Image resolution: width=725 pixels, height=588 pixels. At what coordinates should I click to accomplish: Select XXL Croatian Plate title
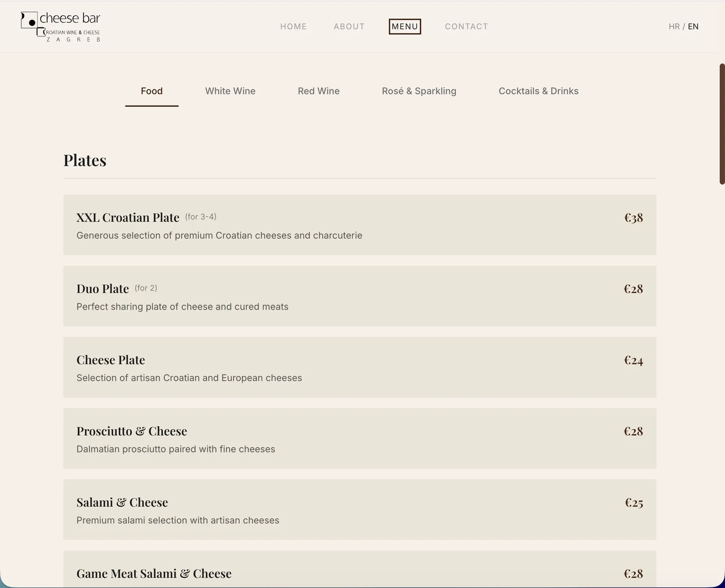pos(128,218)
